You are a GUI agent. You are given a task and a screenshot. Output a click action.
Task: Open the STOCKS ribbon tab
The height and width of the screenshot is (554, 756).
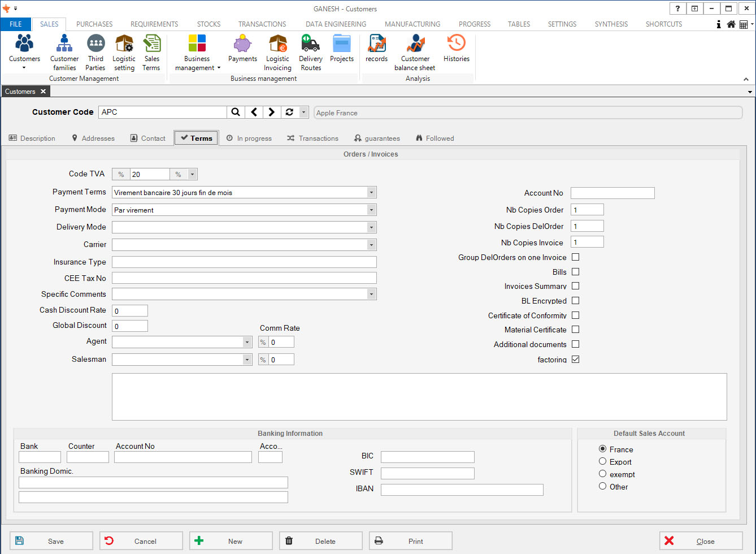[208, 24]
